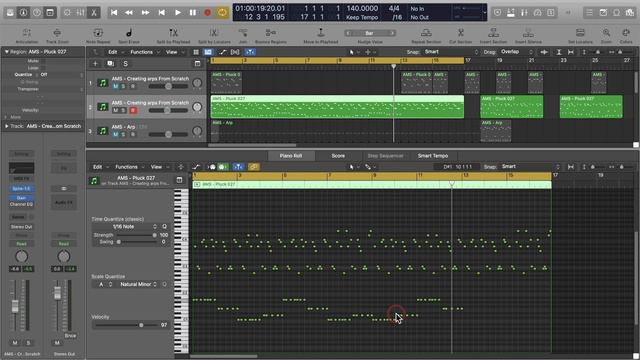Click the Insert Silence toolbar icon

(x=528, y=35)
